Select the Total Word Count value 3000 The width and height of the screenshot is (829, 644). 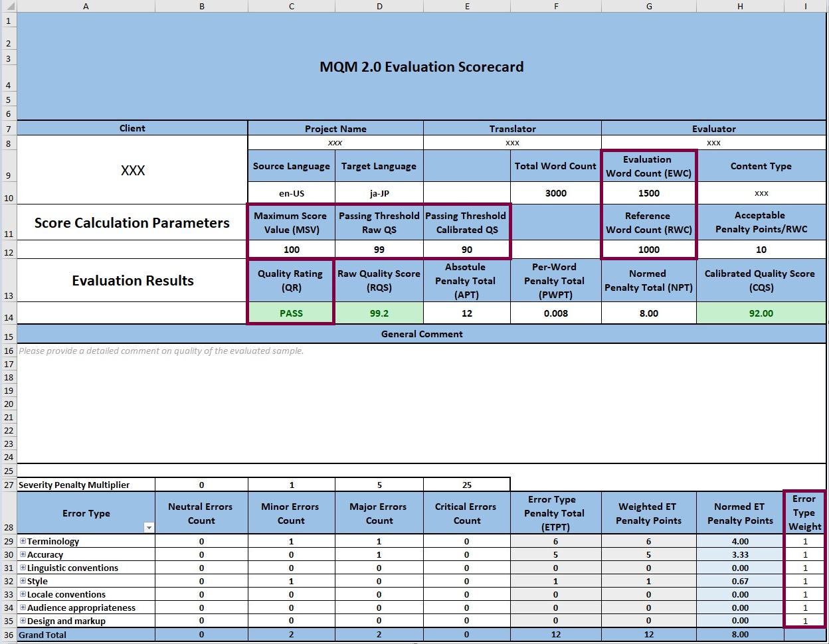(x=555, y=193)
